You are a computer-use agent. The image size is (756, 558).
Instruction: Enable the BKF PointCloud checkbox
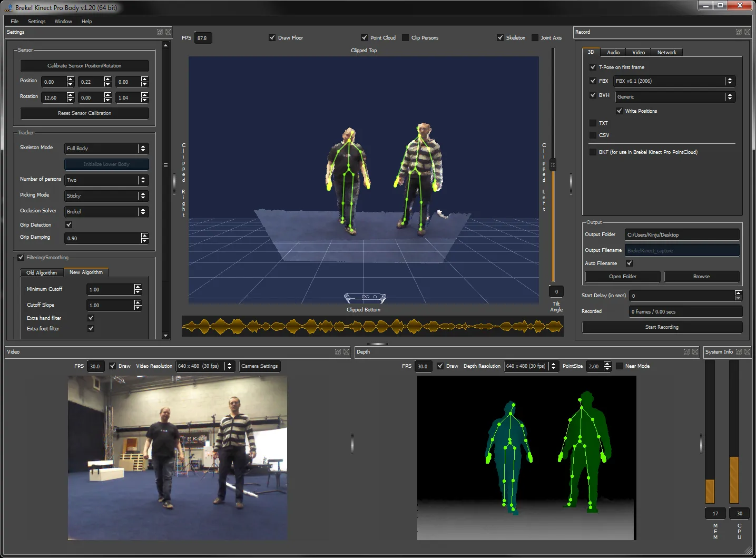(593, 152)
